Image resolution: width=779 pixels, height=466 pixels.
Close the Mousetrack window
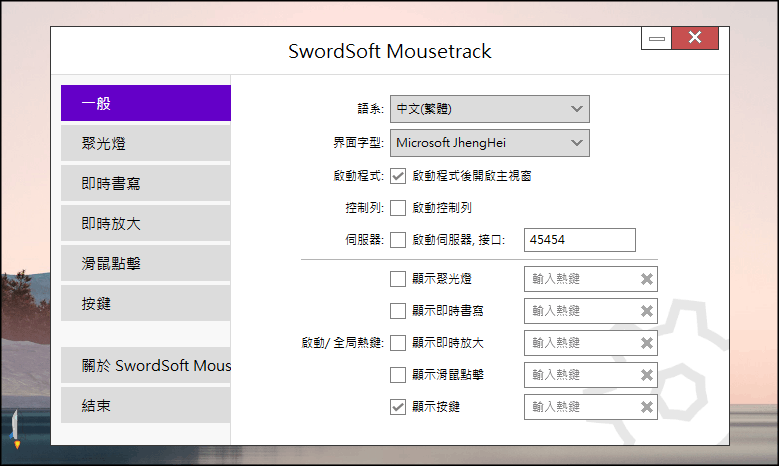click(x=695, y=38)
